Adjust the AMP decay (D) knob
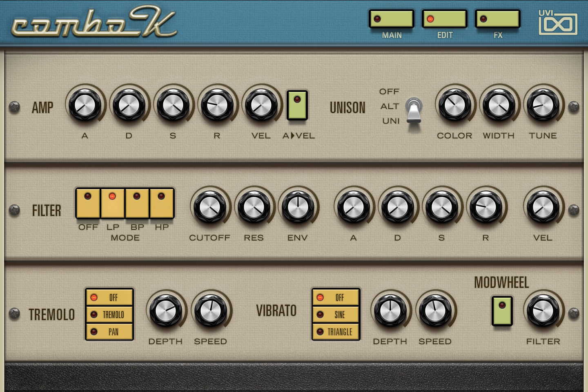 [129, 105]
